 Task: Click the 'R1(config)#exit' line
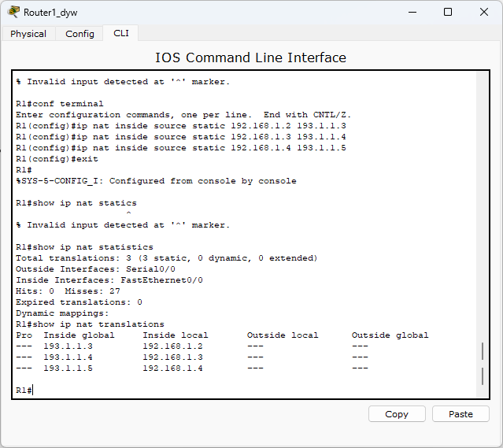coord(57,159)
